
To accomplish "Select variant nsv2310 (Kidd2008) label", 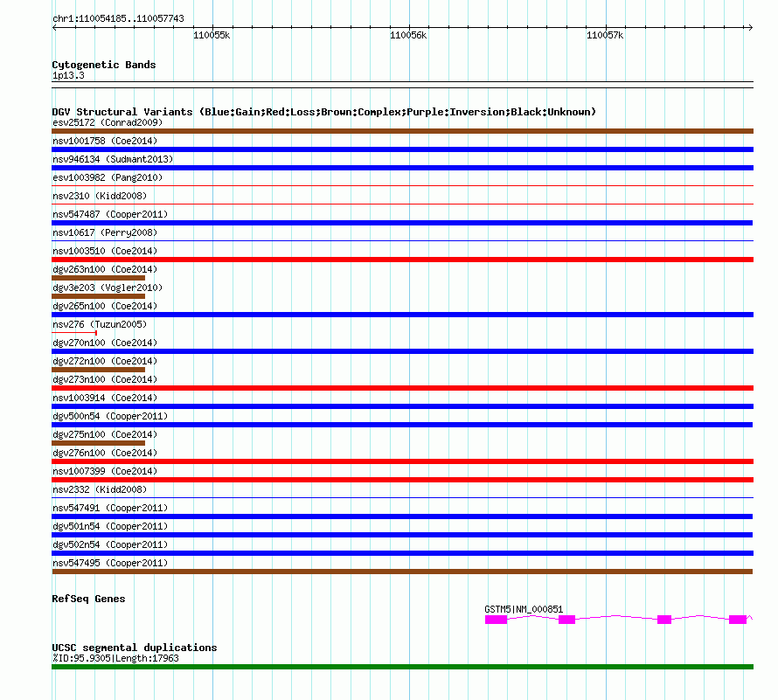I will 100,196.
